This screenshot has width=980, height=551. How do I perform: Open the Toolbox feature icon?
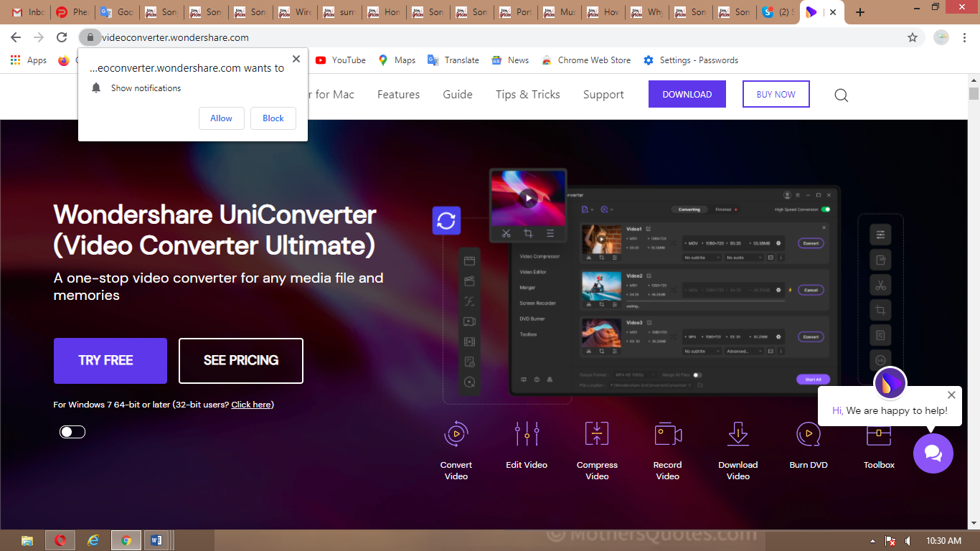tap(879, 435)
